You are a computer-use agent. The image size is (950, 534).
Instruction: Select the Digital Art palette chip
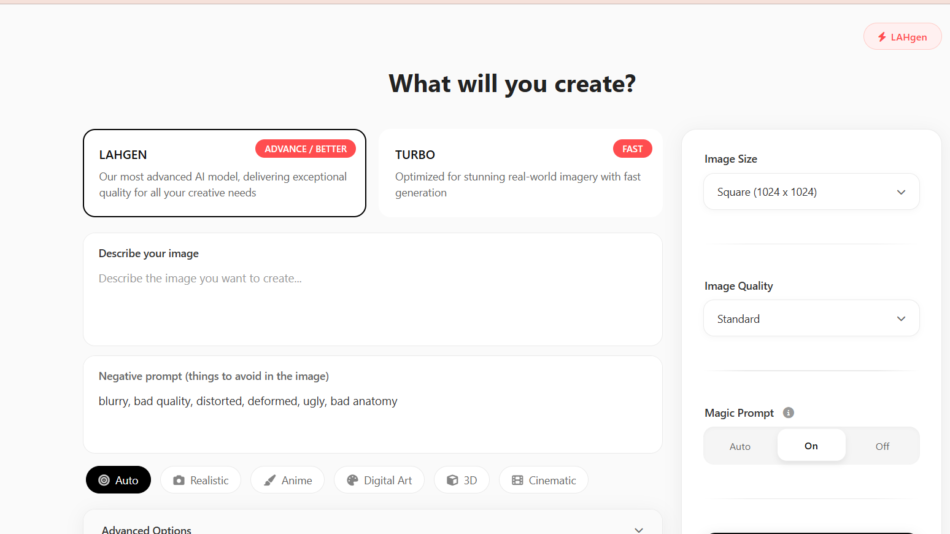[x=379, y=480]
